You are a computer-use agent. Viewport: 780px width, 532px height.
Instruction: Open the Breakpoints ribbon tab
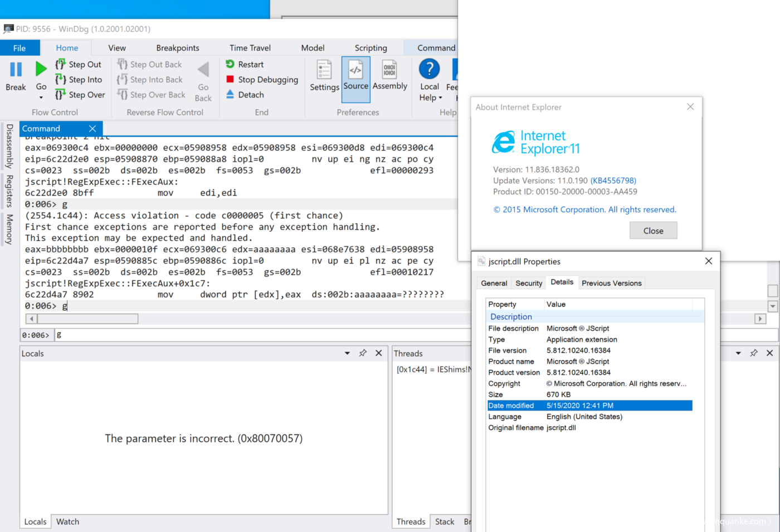pyautogui.click(x=178, y=48)
